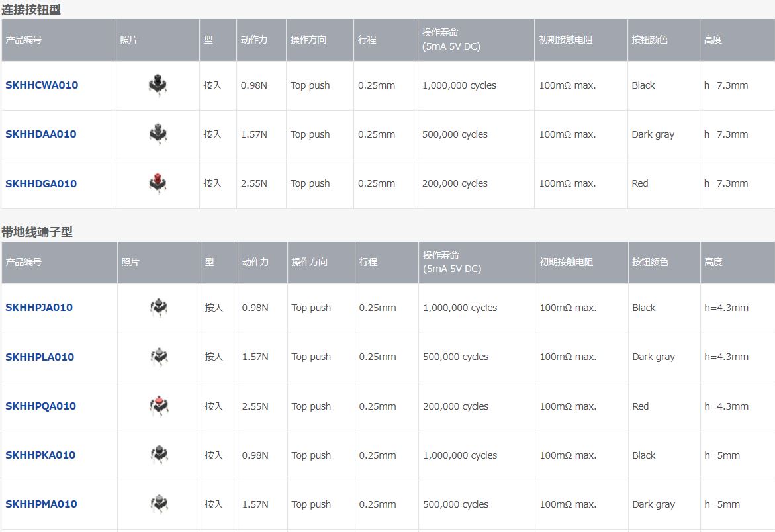Open product link SKHHDGA010
775x532 pixels.
coord(41,183)
